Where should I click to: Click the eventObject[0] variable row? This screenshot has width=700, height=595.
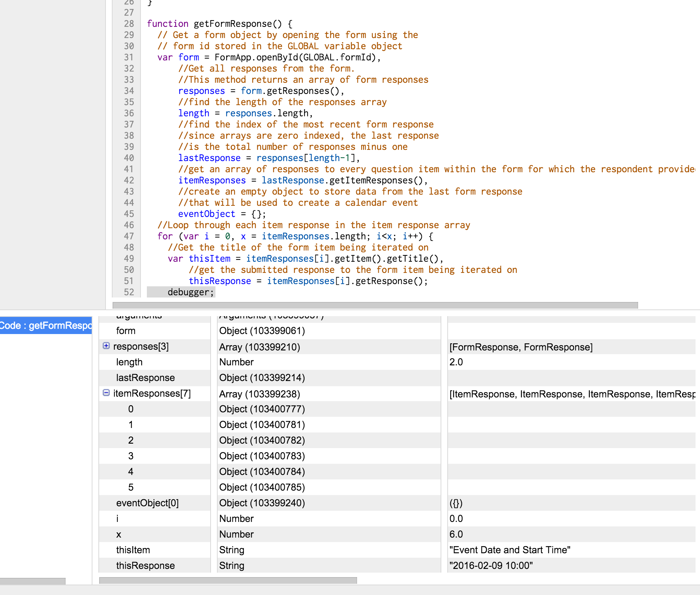(397, 503)
